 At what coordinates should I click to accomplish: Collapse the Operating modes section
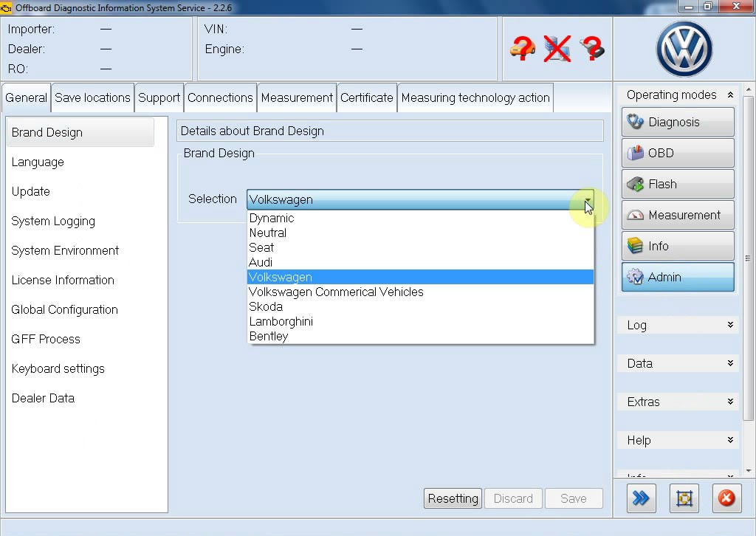point(730,95)
